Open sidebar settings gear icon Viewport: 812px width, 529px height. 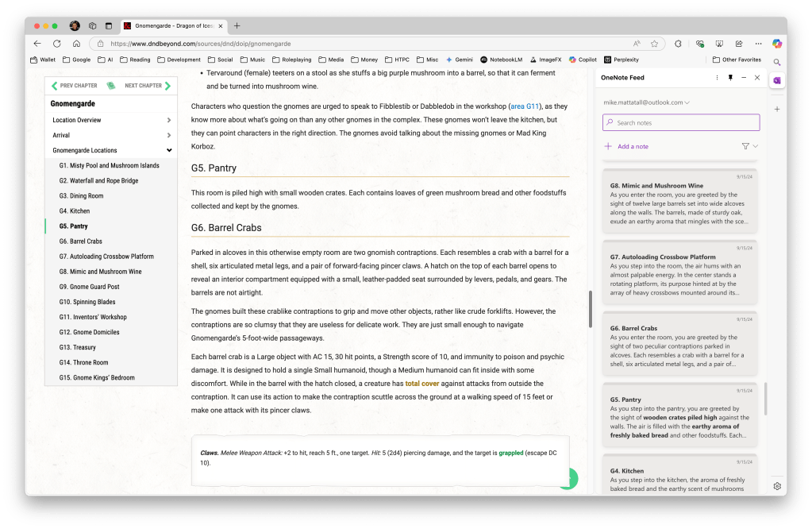[x=777, y=486]
